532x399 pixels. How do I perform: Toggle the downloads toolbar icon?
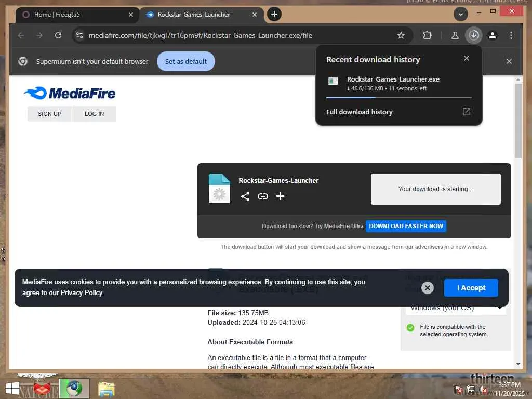(474, 35)
